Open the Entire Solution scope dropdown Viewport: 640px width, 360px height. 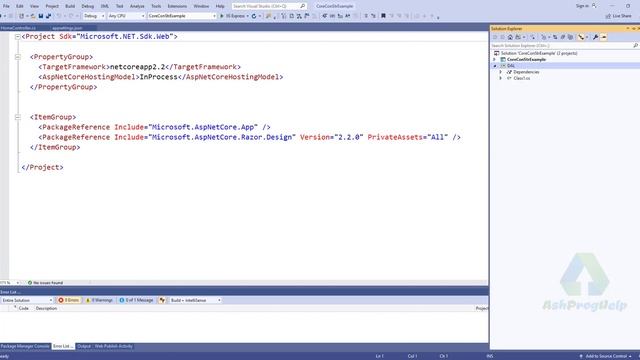coord(27,300)
